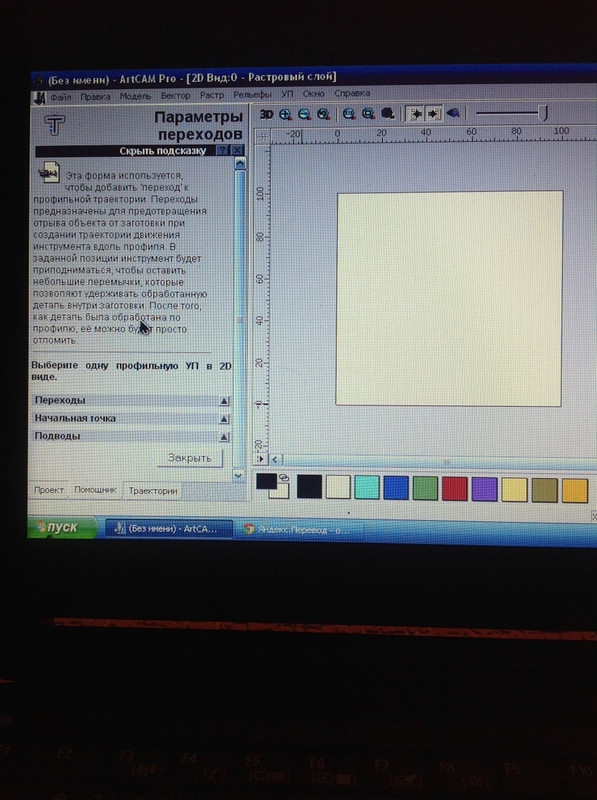Image resolution: width=597 pixels, height=800 pixels.
Task: Open the 'Окно' menu
Action: (313, 94)
